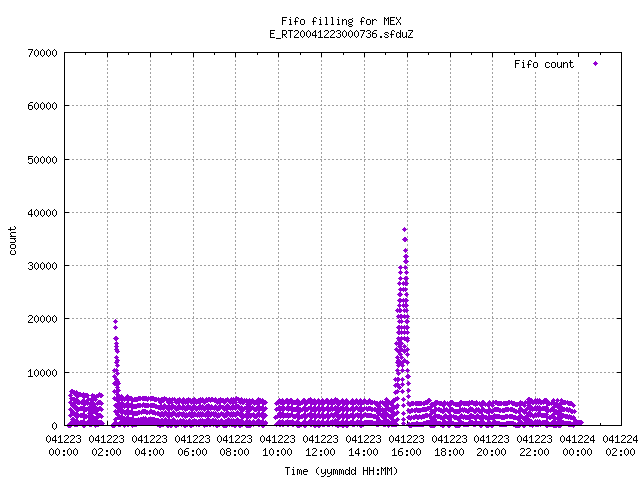Click the highest data point near 16:00 spike
640x480 pixels.
click(x=404, y=229)
